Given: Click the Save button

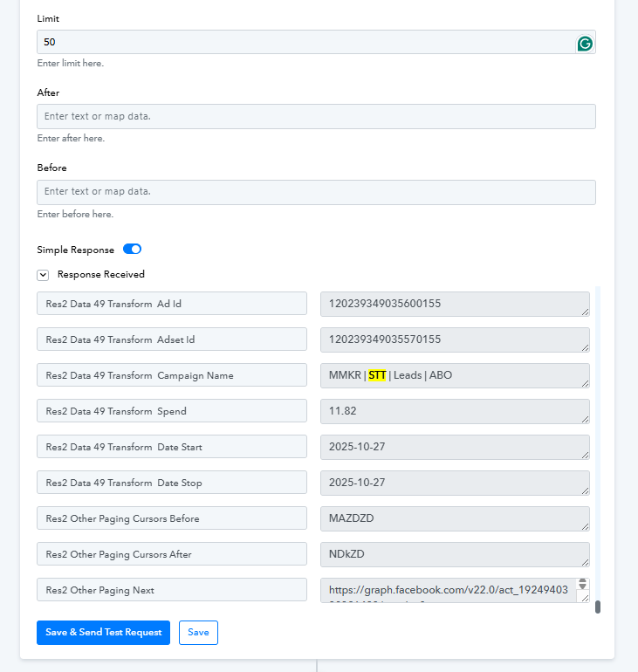Looking at the screenshot, I should point(198,633).
